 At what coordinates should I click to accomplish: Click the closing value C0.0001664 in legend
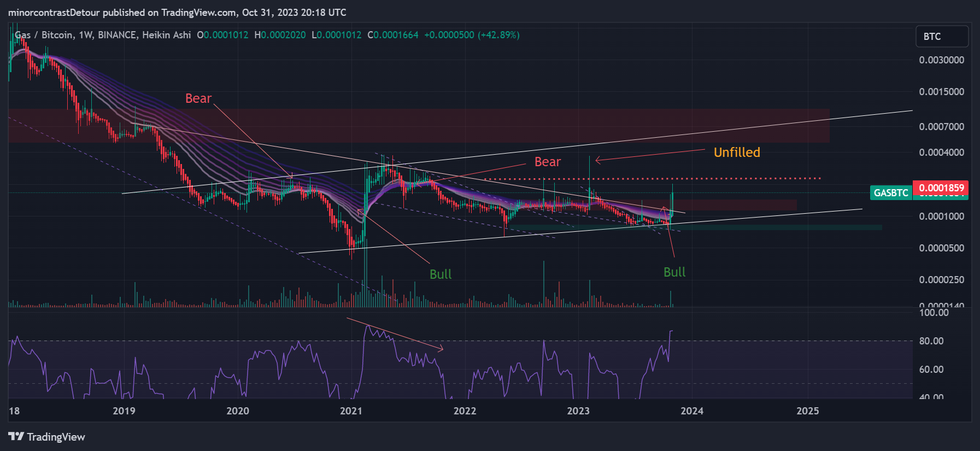[x=393, y=35]
